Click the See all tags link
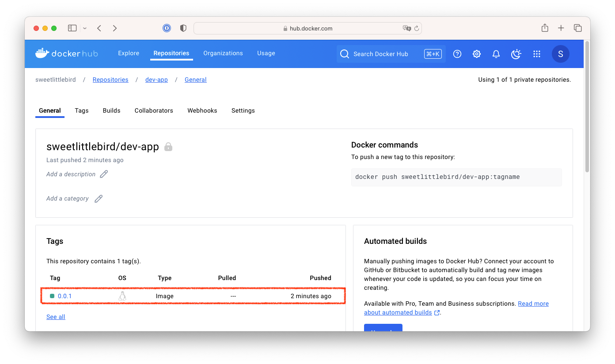Screen dimensions: 615x364 pos(56,317)
